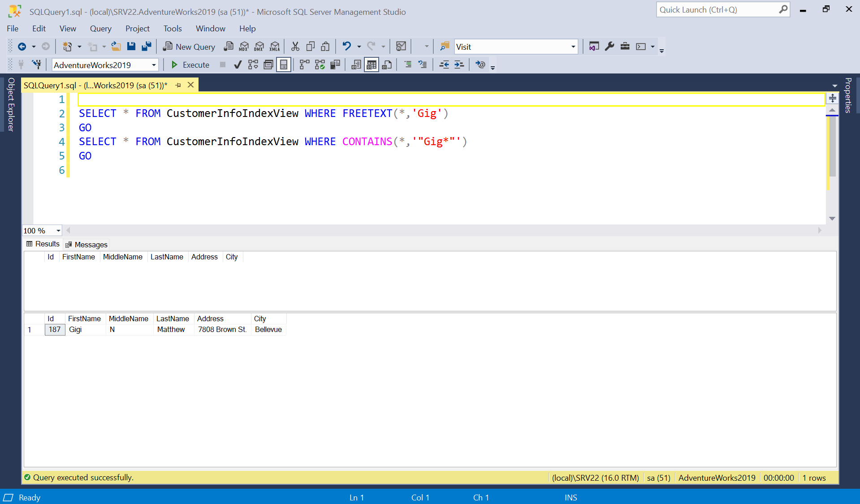Select the Analysis Services MDX query icon

(244, 46)
